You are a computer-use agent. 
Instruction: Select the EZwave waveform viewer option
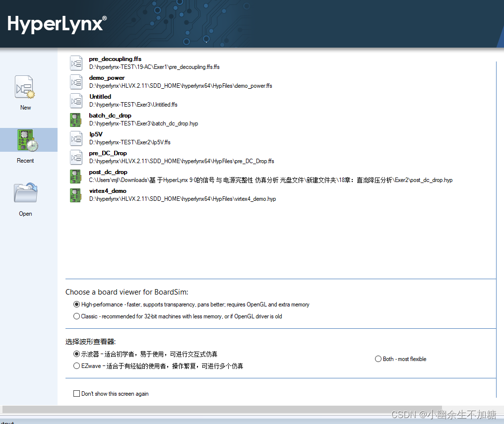[77, 365]
